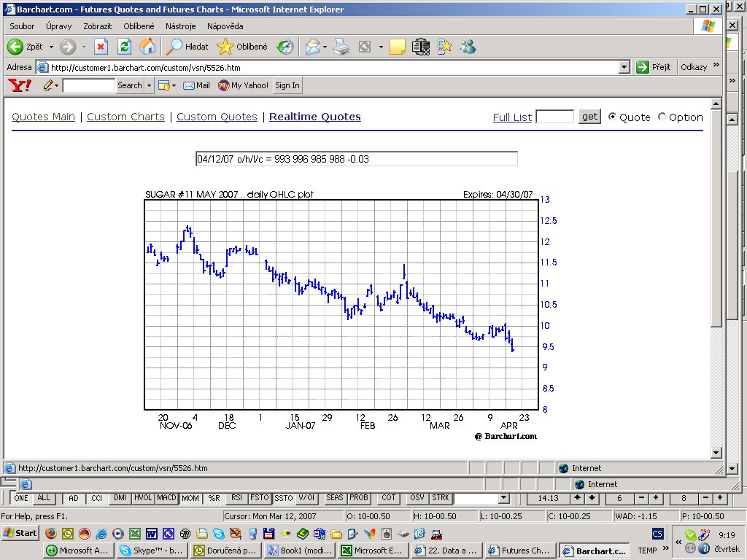Click the Yahoo! logo in toolbar
This screenshot has height=560, width=747.
coord(20,85)
